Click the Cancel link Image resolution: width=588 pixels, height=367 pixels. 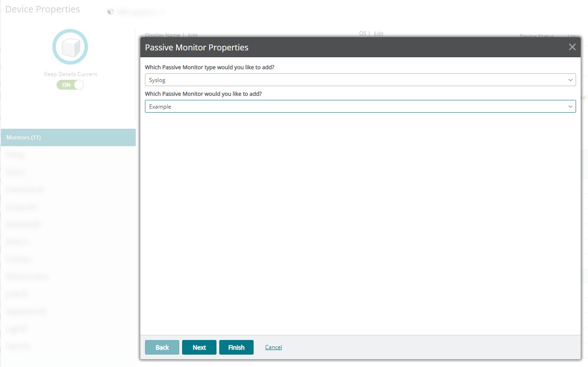tap(273, 347)
